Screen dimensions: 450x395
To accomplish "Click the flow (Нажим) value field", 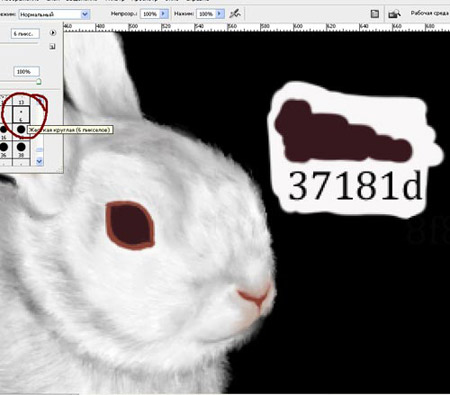I will 206,14.
